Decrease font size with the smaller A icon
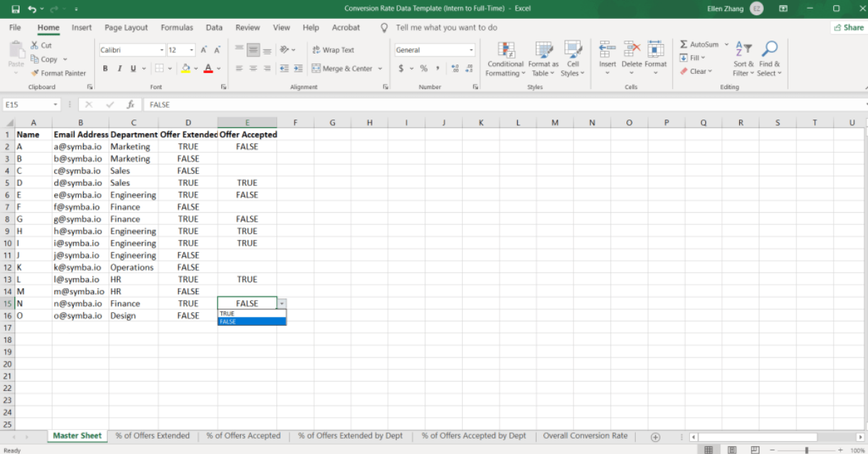868x454 pixels. click(217, 50)
